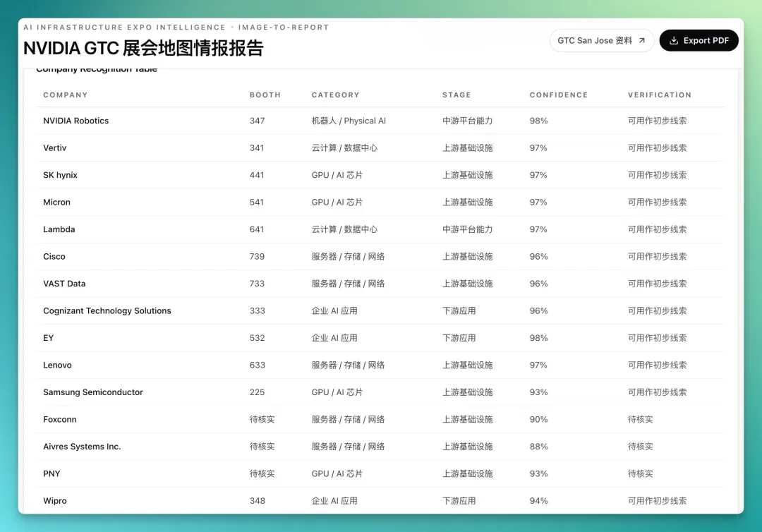Click booth number 633
The image size is (762, 532).
pos(257,365)
